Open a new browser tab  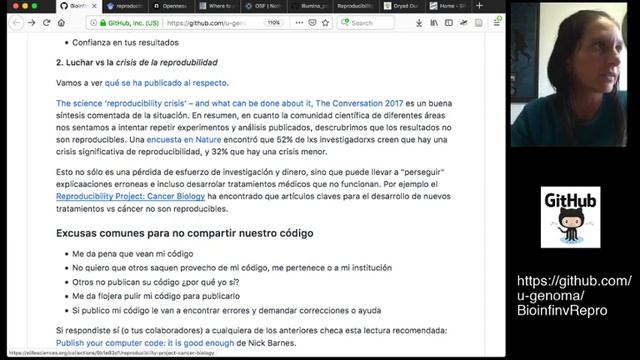click(480, 6)
